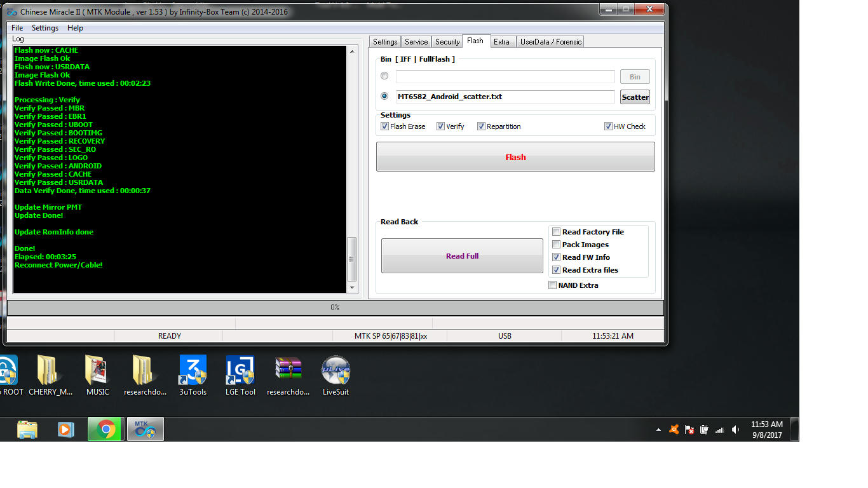Open the Action Center flag tray icon

(x=689, y=430)
